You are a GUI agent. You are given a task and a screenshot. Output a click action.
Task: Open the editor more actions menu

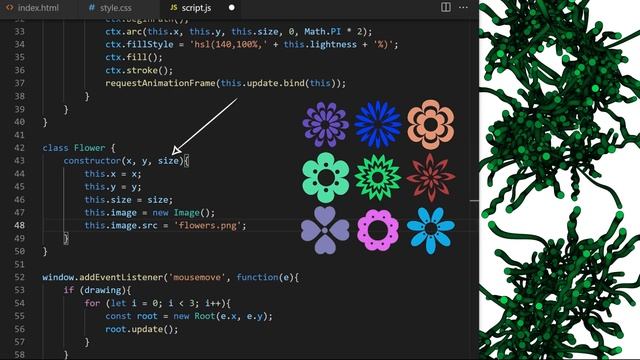coord(463,7)
